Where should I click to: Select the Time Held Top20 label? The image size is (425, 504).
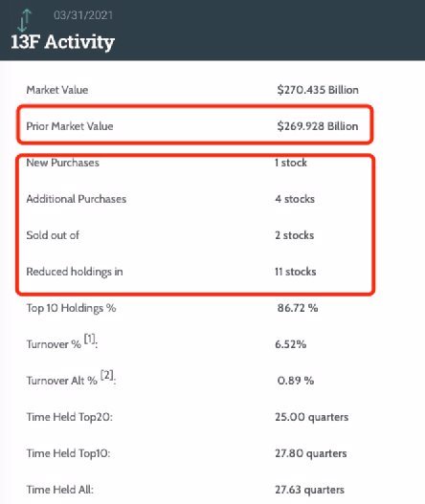coord(70,417)
